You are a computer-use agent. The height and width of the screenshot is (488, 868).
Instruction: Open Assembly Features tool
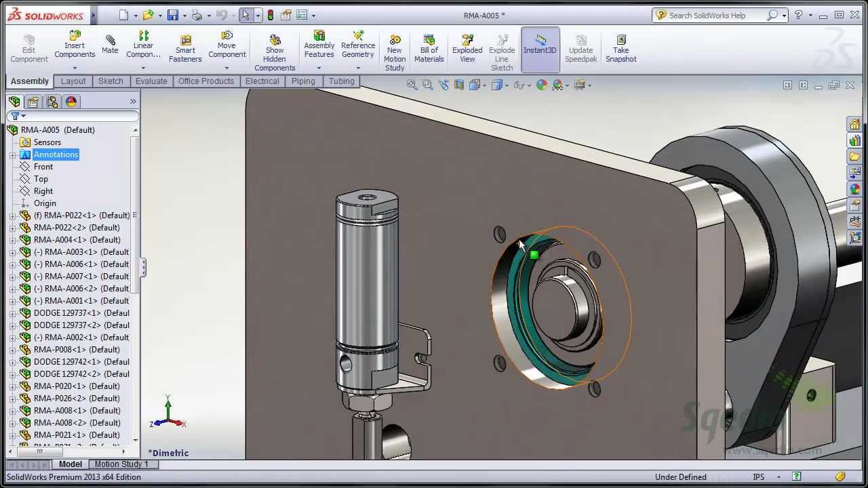(x=319, y=45)
